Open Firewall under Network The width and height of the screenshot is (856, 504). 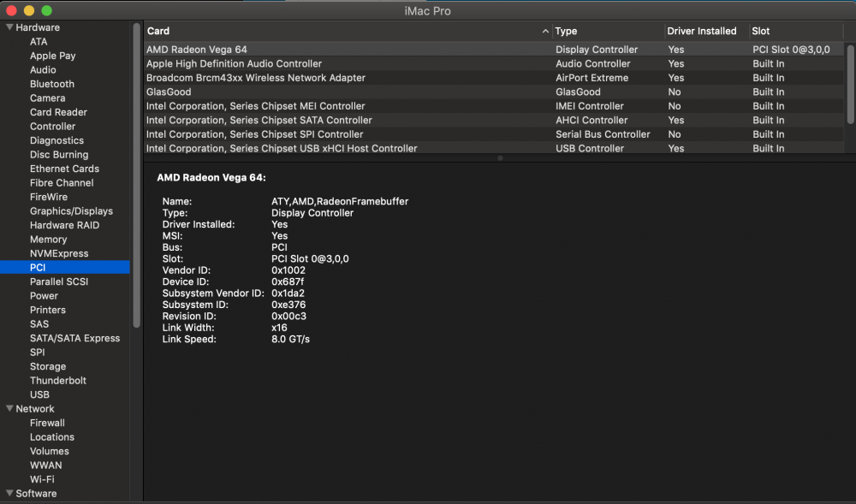(x=47, y=423)
